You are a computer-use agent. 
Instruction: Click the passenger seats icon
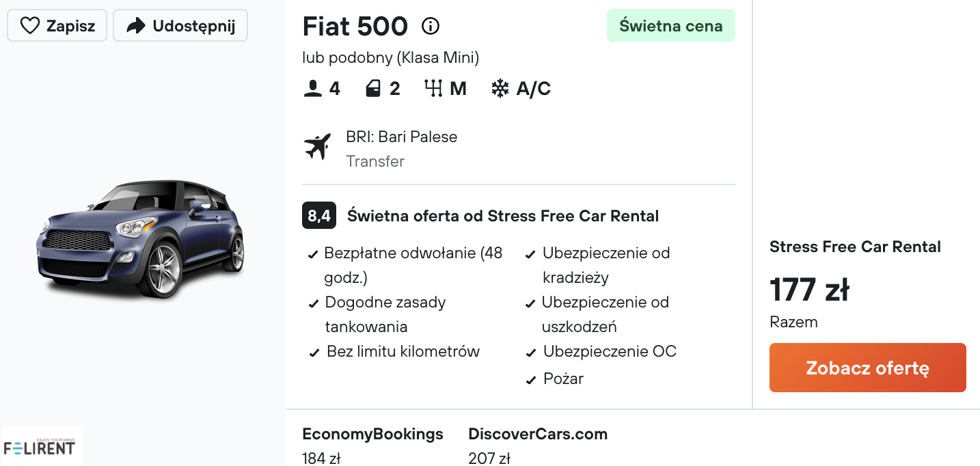pyautogui.click(x=313, y=89)
